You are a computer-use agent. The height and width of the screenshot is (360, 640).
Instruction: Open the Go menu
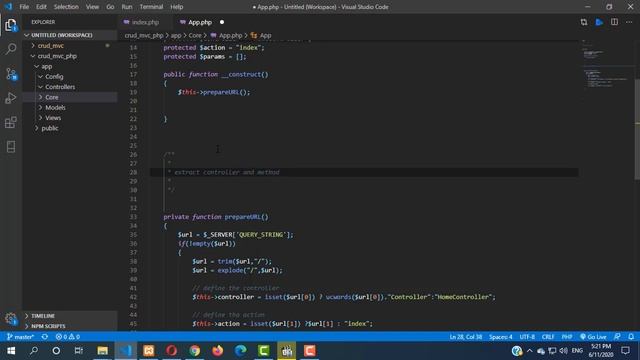[x=110, y=7]
